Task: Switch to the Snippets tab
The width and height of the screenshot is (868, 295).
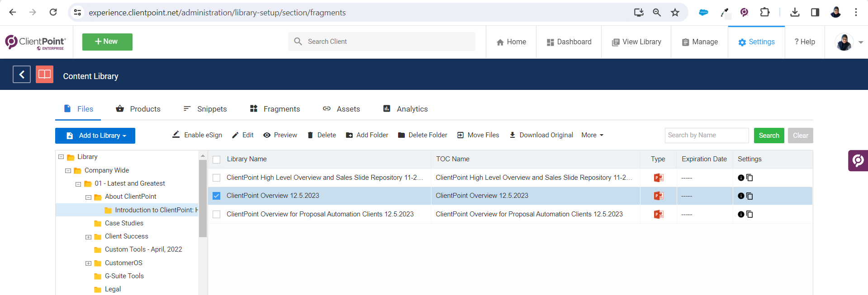Action: coord(205,109)
